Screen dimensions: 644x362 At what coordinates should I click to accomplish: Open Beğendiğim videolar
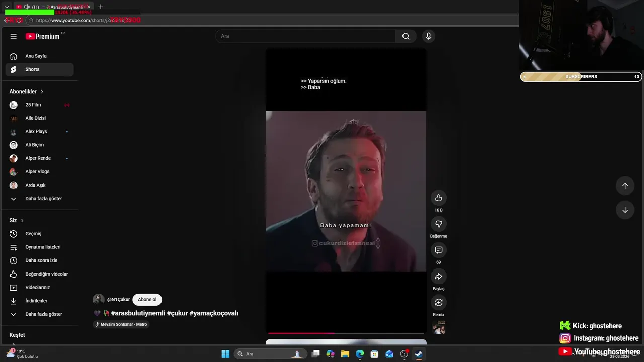(x=40, y=274)
